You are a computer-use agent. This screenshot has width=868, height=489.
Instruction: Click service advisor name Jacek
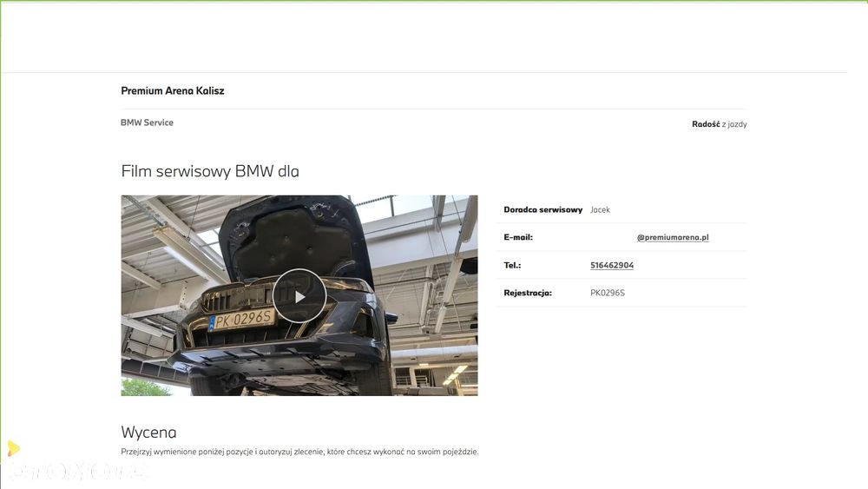600,210
